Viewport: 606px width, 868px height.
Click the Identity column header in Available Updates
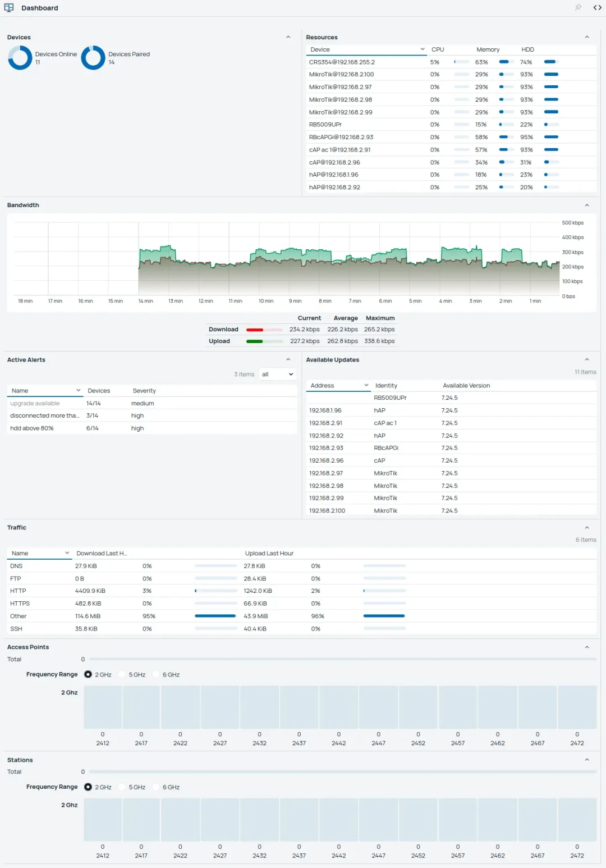[x=386, y=386]
